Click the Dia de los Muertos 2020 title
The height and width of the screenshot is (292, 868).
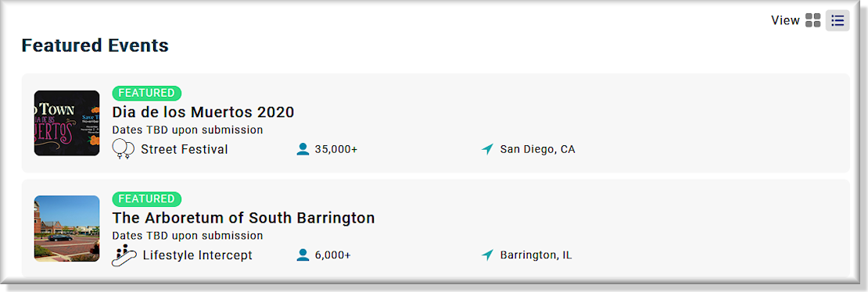(203, 112)
